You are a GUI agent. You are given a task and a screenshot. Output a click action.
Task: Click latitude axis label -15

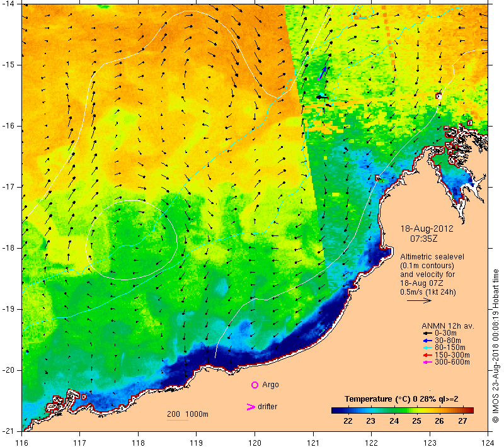point(8,65)
